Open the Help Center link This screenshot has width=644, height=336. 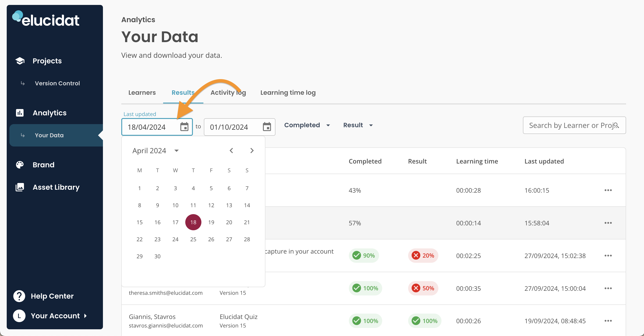pyautogui.click(x=52, y=296)
